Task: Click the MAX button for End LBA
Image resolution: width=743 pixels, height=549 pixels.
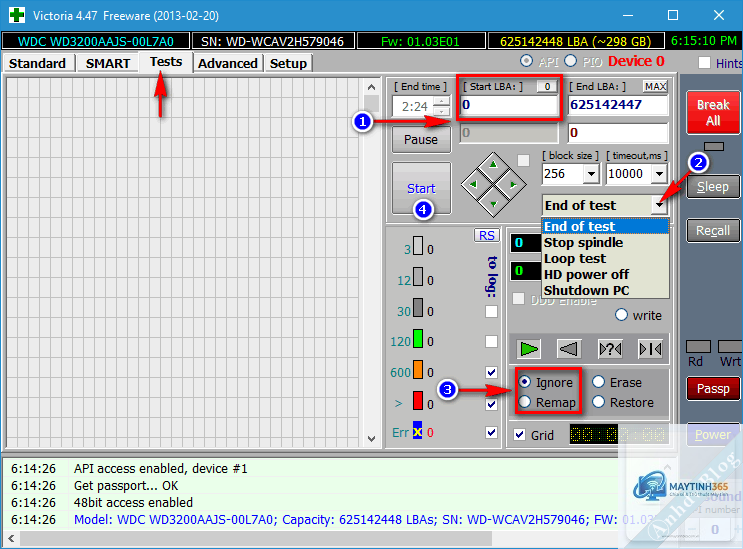Action: 655,86
